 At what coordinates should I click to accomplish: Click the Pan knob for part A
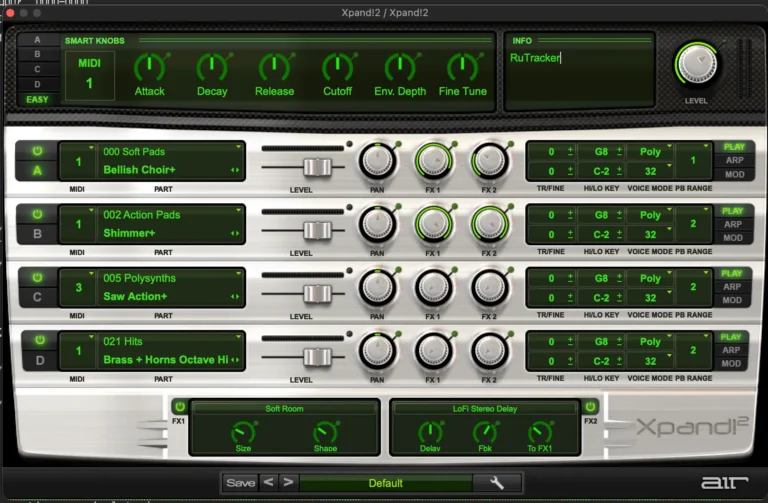[377, 159]
